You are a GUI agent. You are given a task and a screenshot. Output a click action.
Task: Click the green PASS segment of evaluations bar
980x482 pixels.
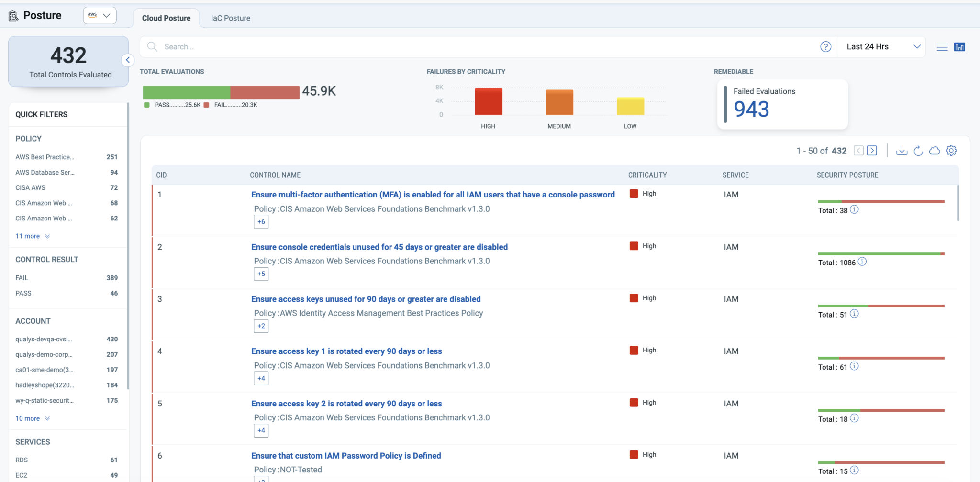click(187, 92)
